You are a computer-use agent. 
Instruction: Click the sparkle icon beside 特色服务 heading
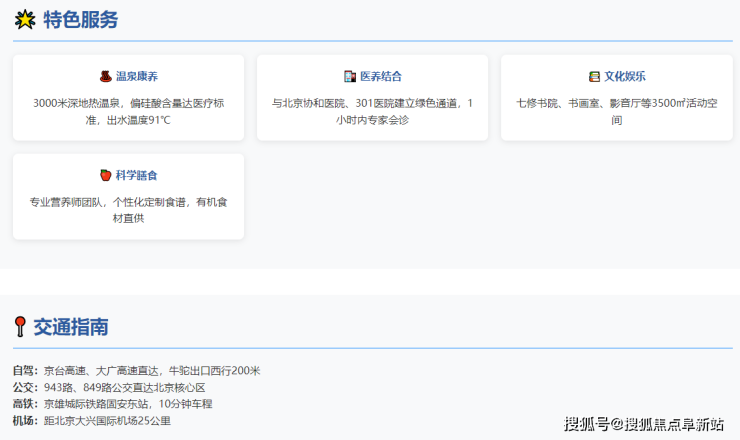tap(24, 20)
